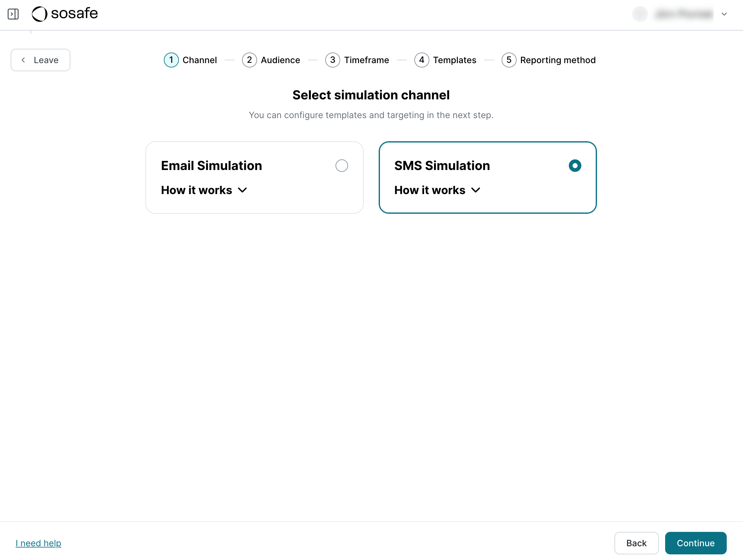This screenshot has width=743, height=560.
Task: Open the I need help link
Action: click(38, 543)
